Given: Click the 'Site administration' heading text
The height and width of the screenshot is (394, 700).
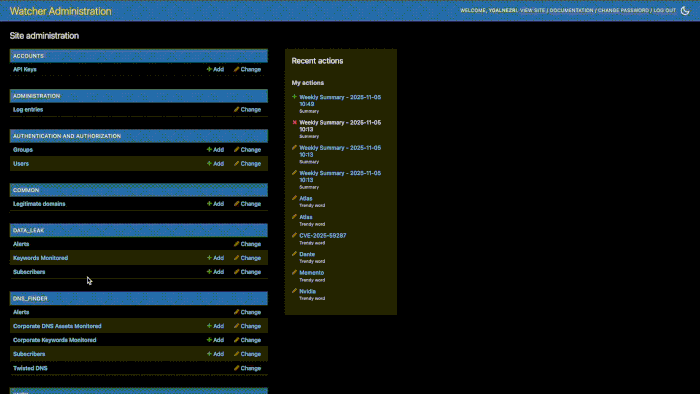Looking at the screenshot, I should click(x=44, y=36).
